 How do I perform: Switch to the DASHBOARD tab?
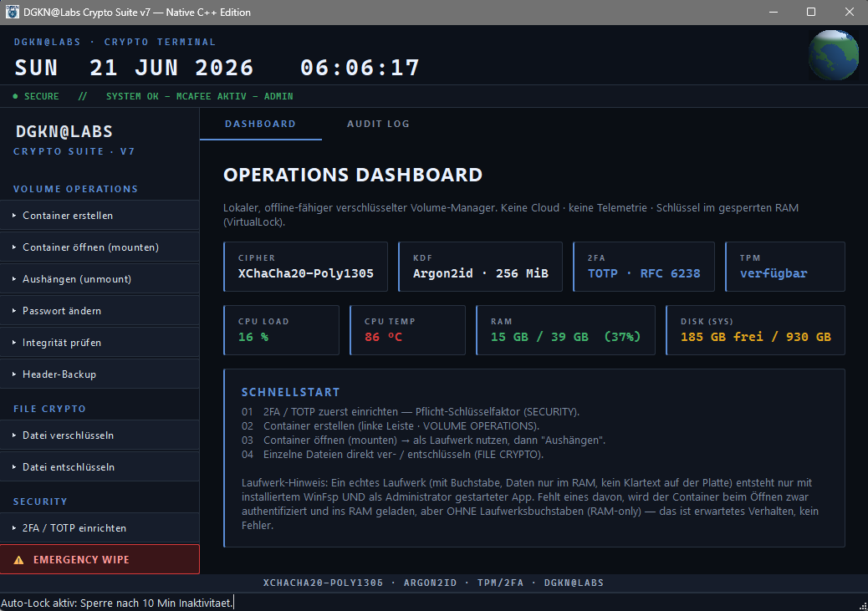[x=260, y=124]
